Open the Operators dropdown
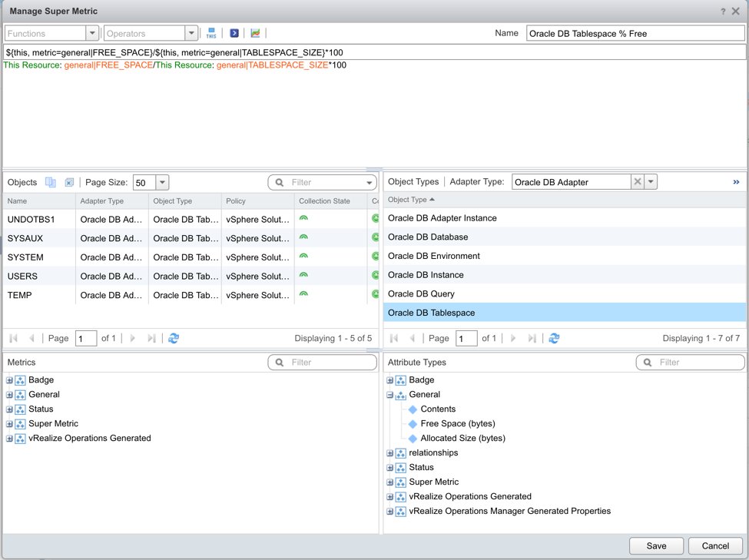 (191, 33)
